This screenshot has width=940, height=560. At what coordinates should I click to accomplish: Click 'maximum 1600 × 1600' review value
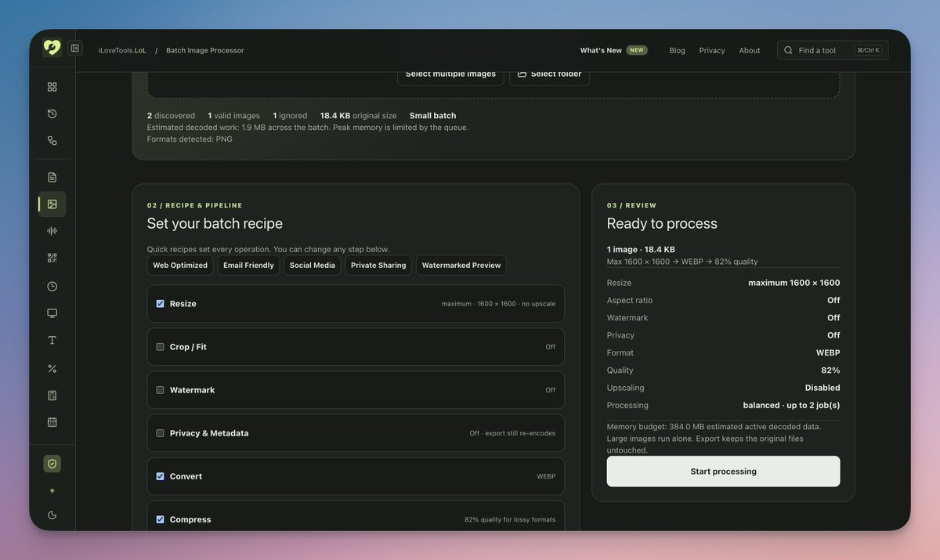[x=794, y=283]
